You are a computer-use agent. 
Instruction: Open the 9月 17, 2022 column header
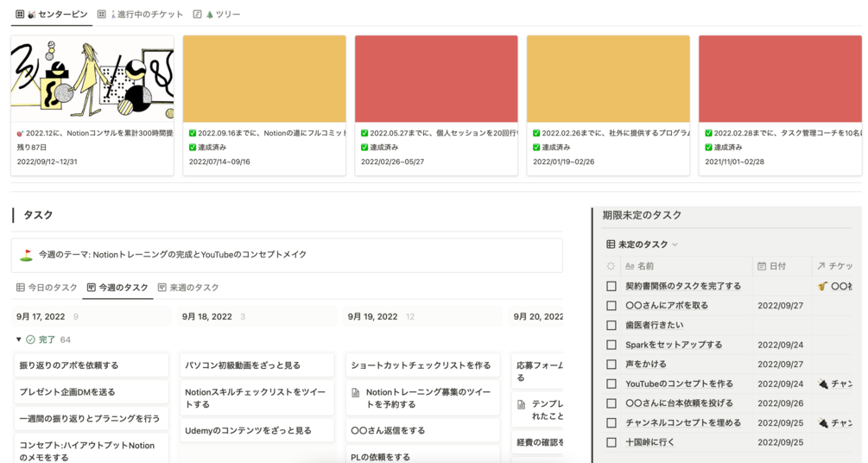tap(41, 317)
